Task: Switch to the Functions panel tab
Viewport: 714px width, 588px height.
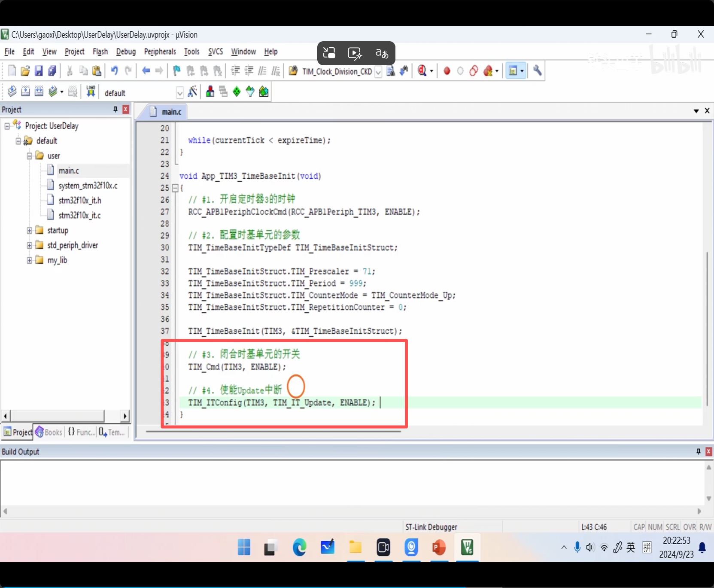Action: coord(81,432)
